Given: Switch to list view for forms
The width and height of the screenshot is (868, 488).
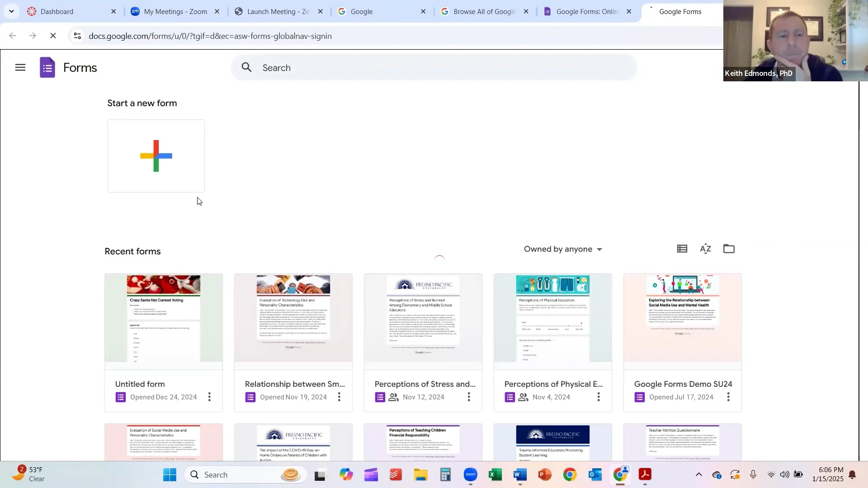Looking at the screenshot, I should (682, 249).
